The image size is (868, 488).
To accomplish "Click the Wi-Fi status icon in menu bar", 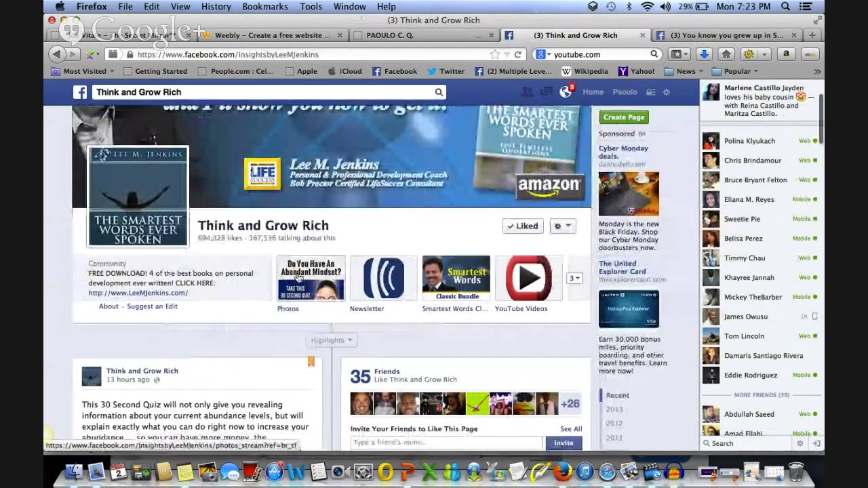I will point(647,6).
